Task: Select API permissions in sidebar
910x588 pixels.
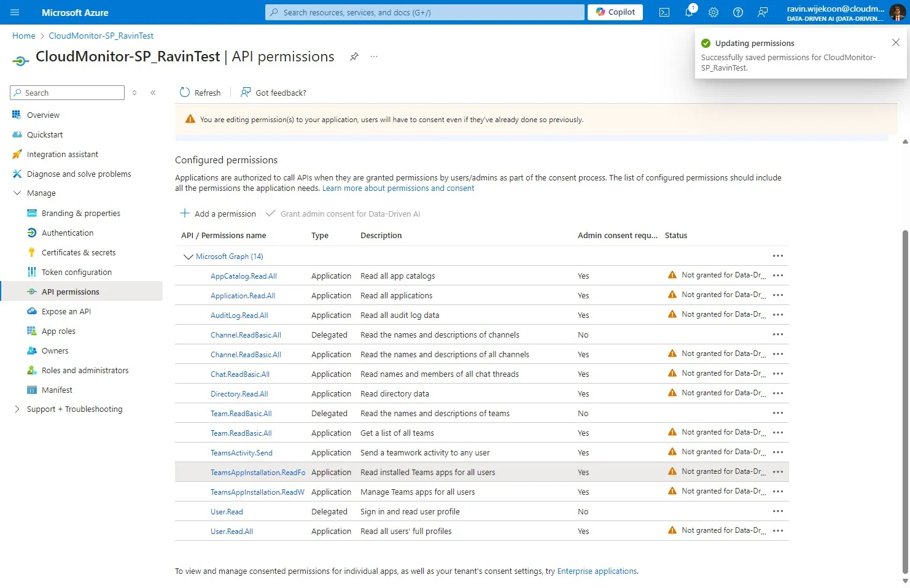Action: [x=71, y=292]
